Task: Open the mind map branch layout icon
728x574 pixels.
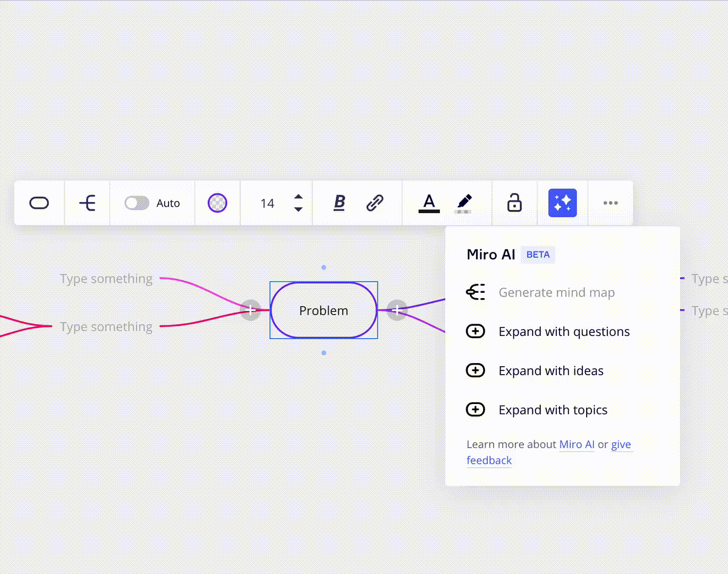Action: pyautogui.click(x=87, y=203)
